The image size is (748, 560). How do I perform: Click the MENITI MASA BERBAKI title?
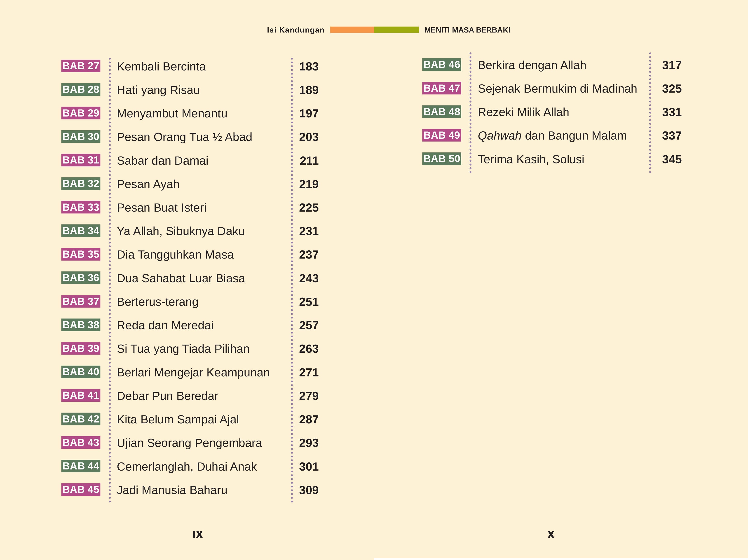[x=467, y=30]
